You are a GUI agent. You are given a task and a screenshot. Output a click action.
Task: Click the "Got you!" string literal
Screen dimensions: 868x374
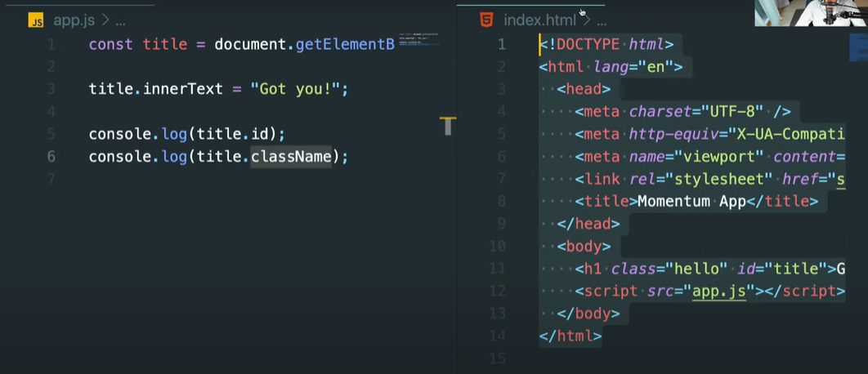tap(294, 89)
